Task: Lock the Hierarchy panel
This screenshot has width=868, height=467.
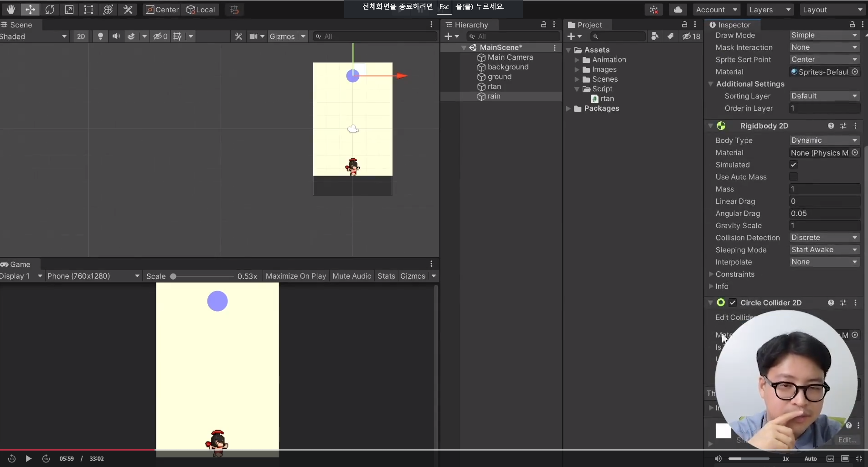Action: point(543,24)
